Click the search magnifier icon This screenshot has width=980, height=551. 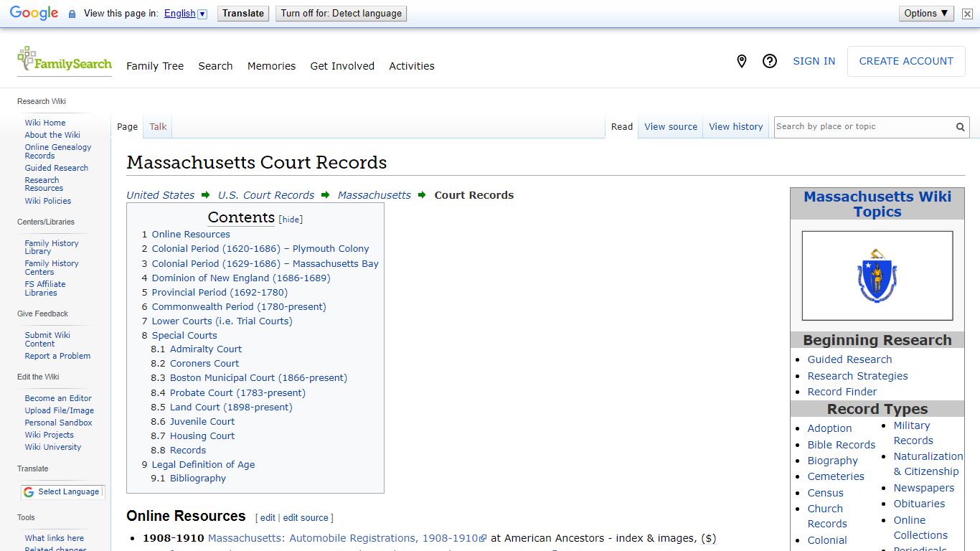pyautogui.click(x=960, y=127)
